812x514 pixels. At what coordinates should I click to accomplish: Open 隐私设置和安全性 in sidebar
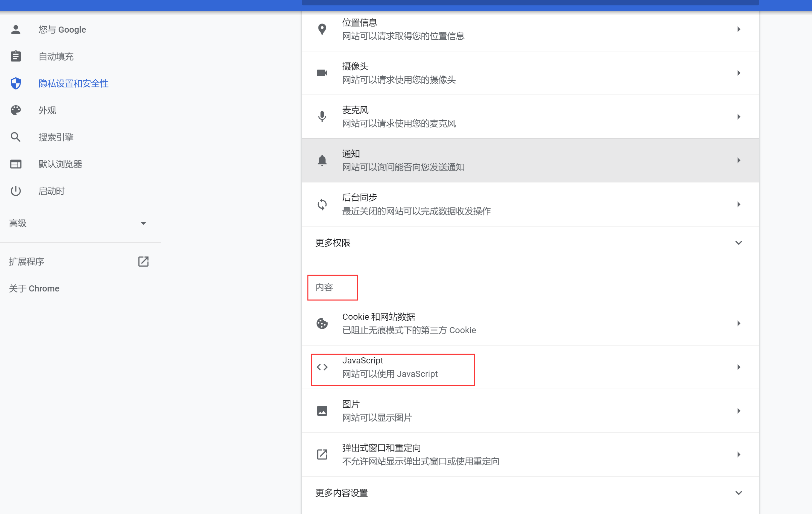[73, 83]
